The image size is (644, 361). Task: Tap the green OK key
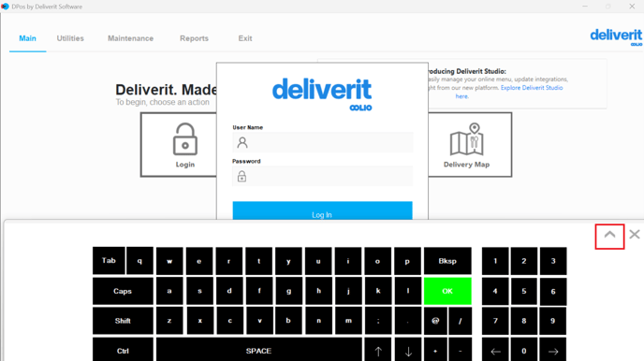point(447,291)
